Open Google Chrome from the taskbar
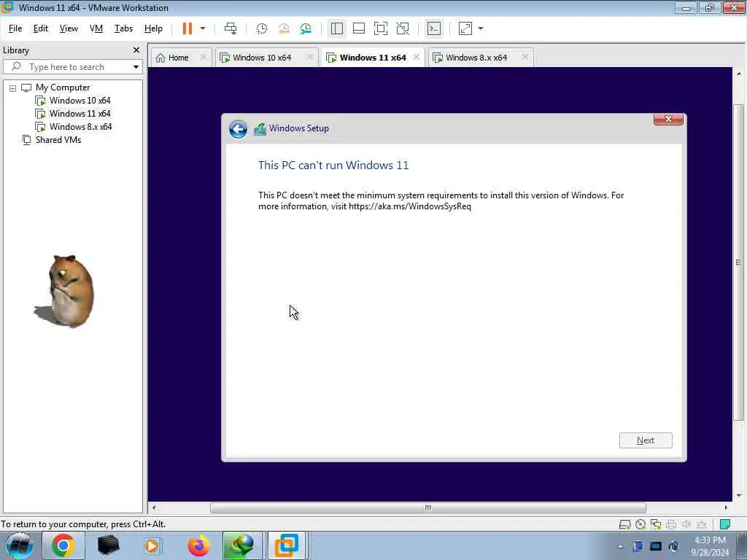The width and height of the screenshot is (747, 560). (63, 545)
